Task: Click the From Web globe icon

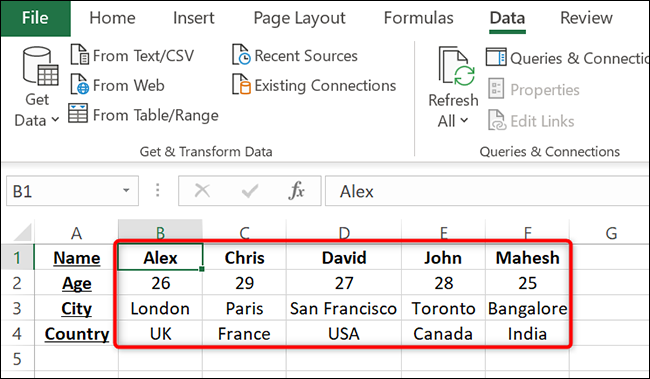Action: click(79, 84)
